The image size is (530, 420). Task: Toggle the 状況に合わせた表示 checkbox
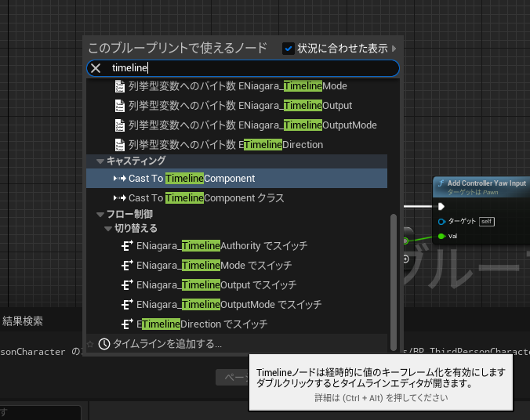click(289, 49)
